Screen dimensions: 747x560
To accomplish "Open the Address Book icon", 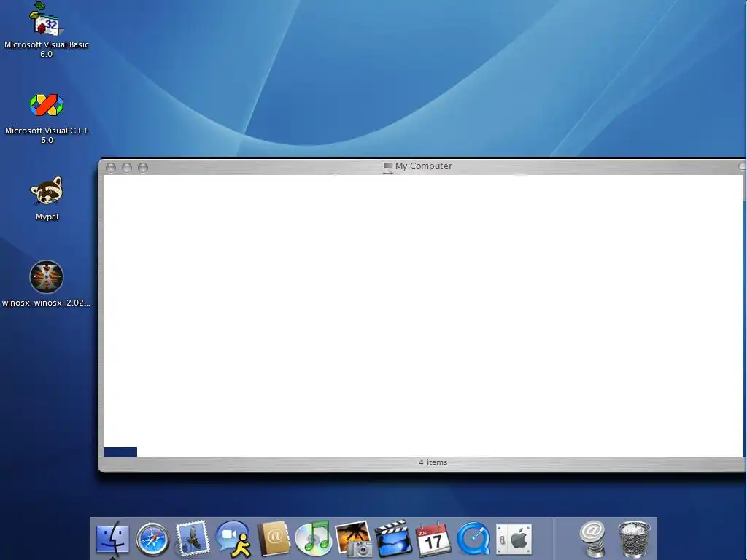I will coord(274,539).
